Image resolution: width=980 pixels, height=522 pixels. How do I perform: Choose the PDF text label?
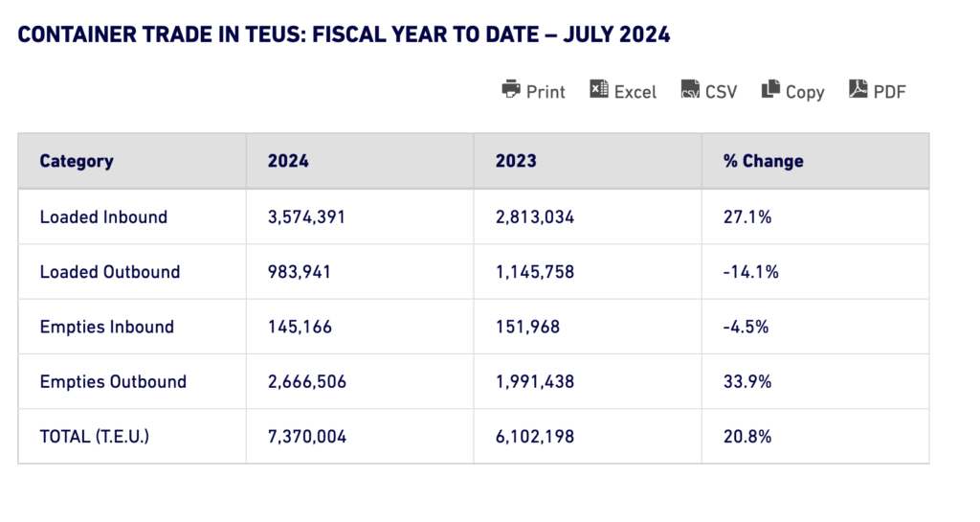click(x=889, y=92)
